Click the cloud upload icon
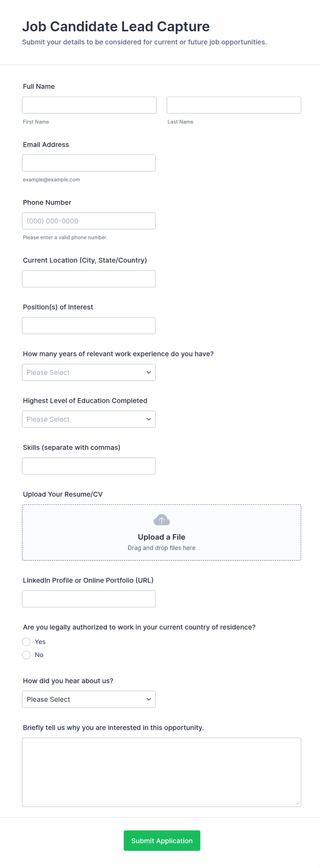320x868 pixels. coord(162,520)
